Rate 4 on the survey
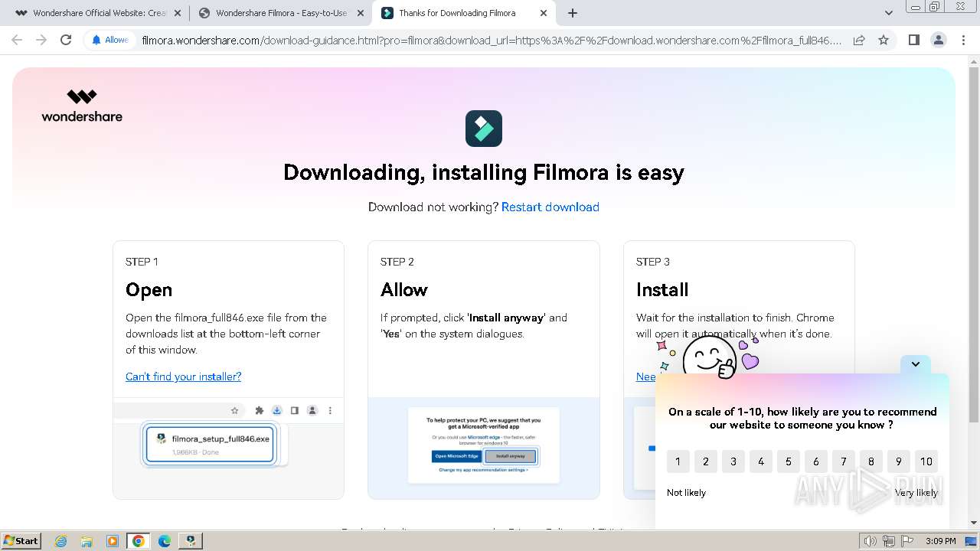This screenshot has height=551, width=980. pos(760,461)
